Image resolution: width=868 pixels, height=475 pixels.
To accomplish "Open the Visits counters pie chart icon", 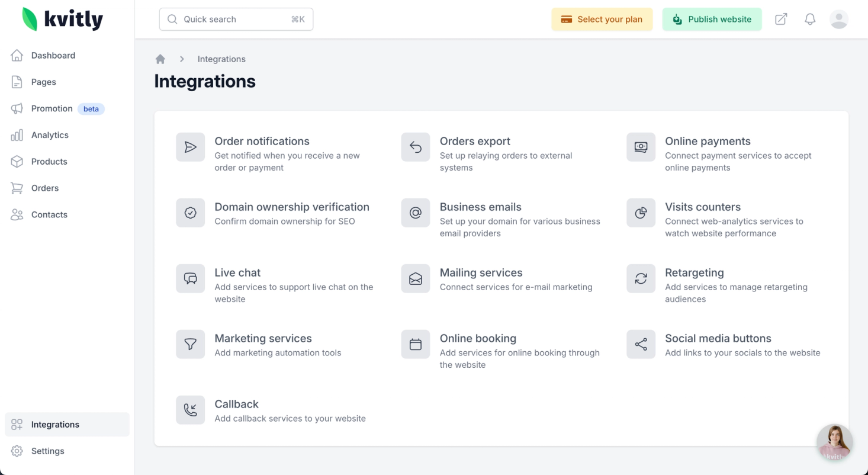I will (x=641, y=213).
